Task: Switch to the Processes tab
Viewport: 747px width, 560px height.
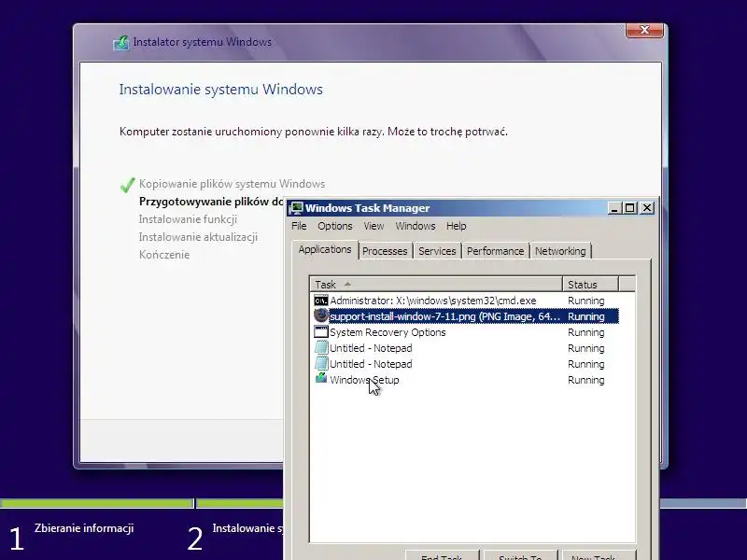Action: tap(385, 251)
